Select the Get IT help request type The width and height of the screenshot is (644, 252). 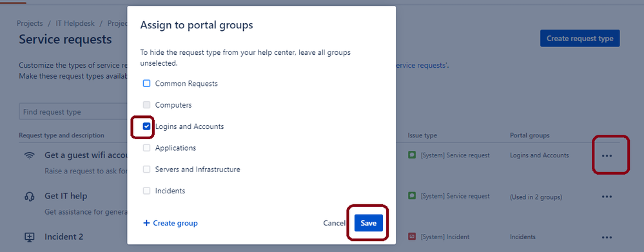(x=66, y=196)
